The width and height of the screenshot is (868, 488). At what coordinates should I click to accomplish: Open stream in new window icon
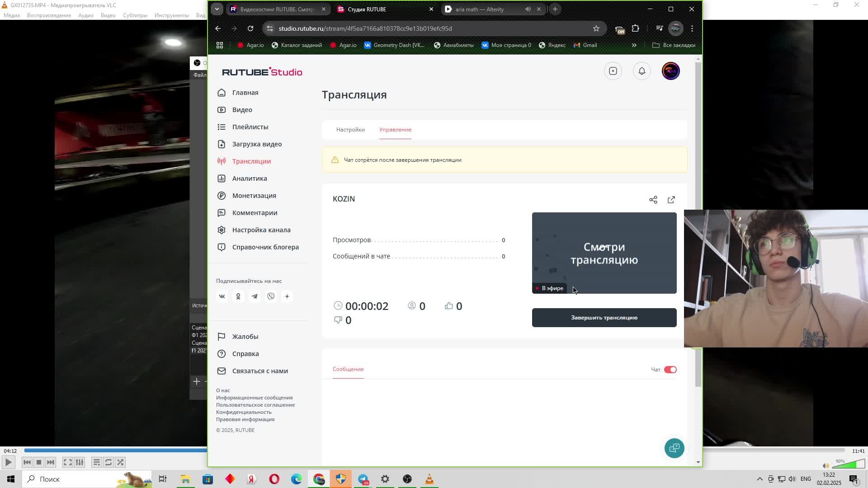(671, 200)
